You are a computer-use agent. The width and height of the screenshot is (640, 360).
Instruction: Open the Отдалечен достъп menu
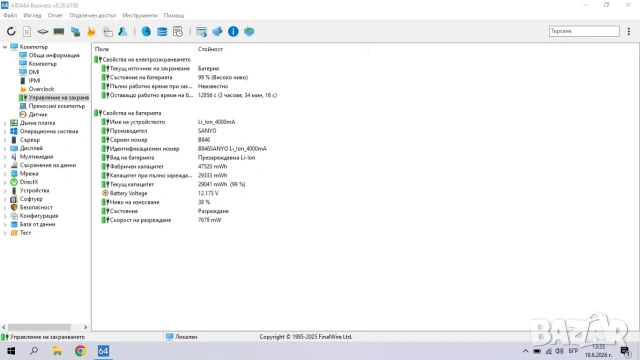(93, 16)
